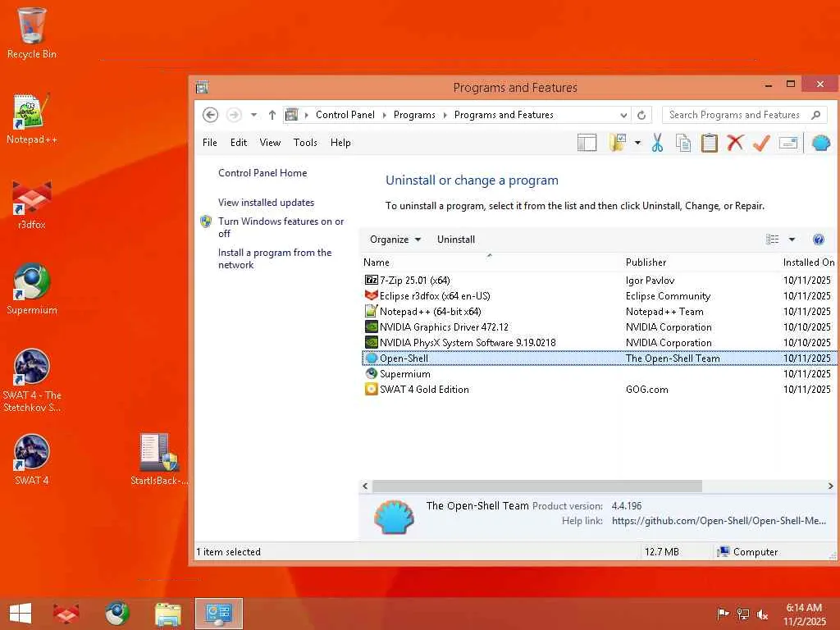Open the File menu

click(x=209, y=143)
